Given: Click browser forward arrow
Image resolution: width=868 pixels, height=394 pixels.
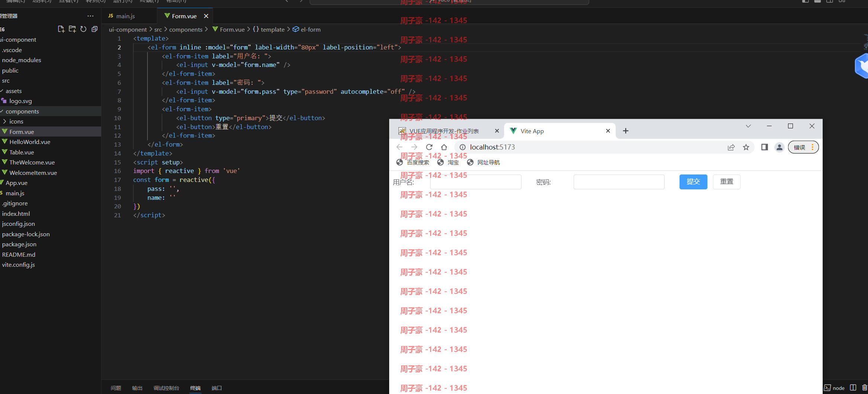Looking at the screenshot, I should point(414,147).
